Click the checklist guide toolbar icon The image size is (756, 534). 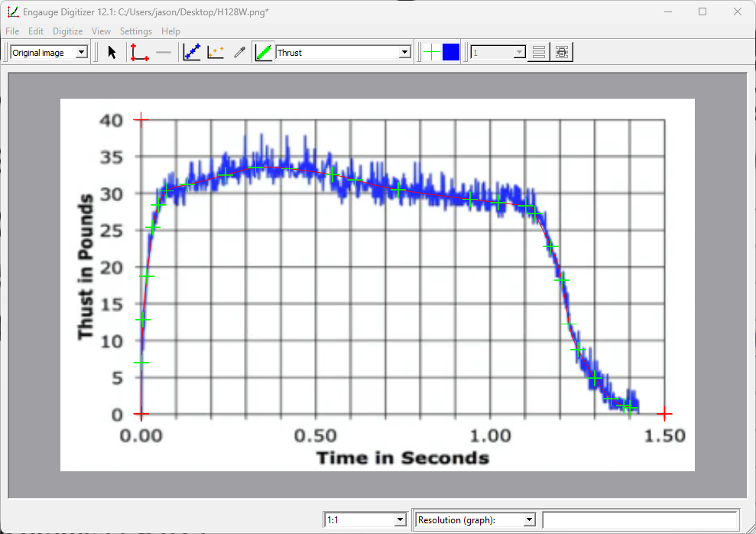(540, 52)
